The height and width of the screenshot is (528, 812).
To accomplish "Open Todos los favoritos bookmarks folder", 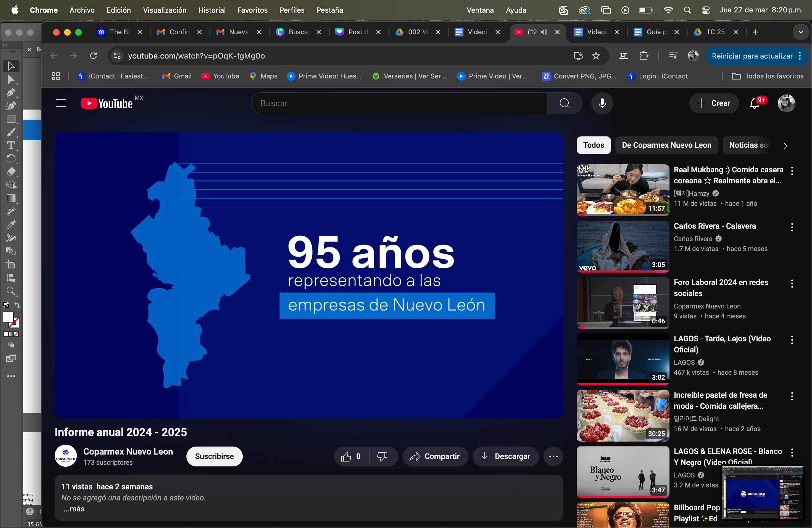I will point(768,76).
